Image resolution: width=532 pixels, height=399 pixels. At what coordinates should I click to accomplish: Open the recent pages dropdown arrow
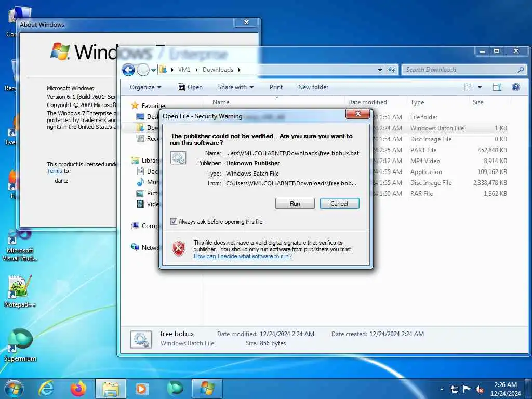click(153, 70)
